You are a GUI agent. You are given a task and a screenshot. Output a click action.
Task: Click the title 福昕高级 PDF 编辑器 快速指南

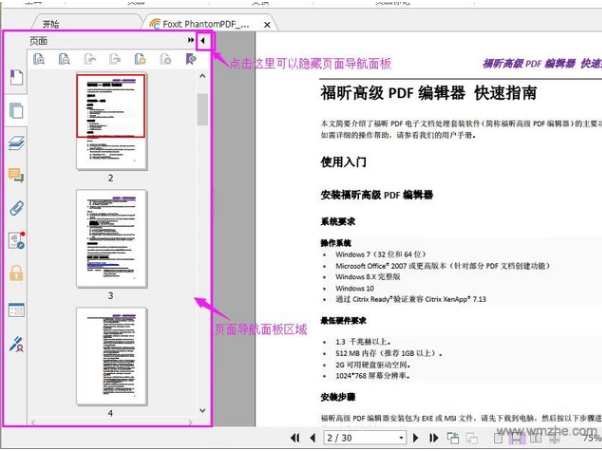tap(428, 93)
